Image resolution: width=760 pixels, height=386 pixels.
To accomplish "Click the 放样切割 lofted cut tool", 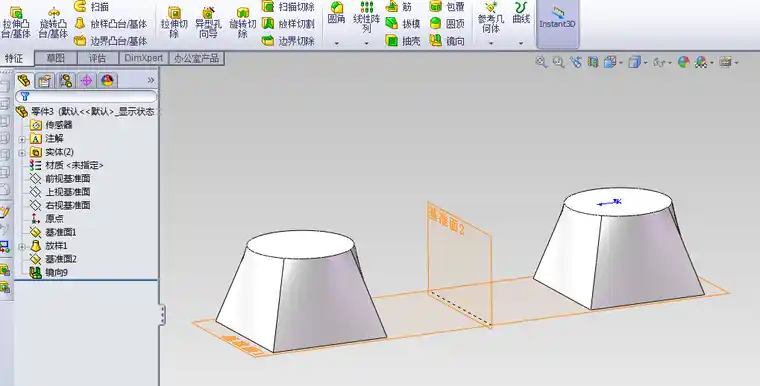I will click(288, 24).
